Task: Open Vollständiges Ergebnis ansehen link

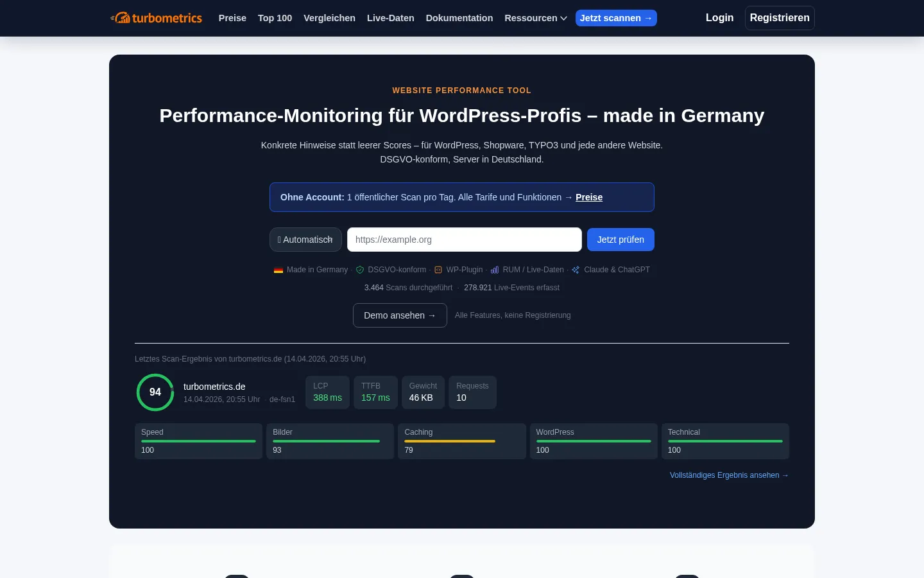Action: [730, 475]
